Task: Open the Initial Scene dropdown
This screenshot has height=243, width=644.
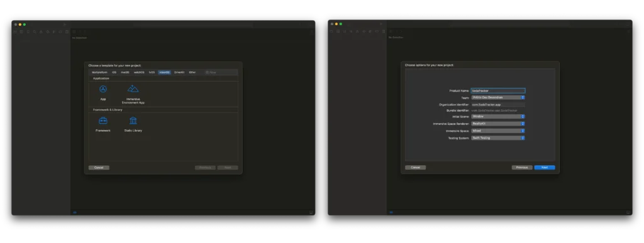Action: pos(498,116)
